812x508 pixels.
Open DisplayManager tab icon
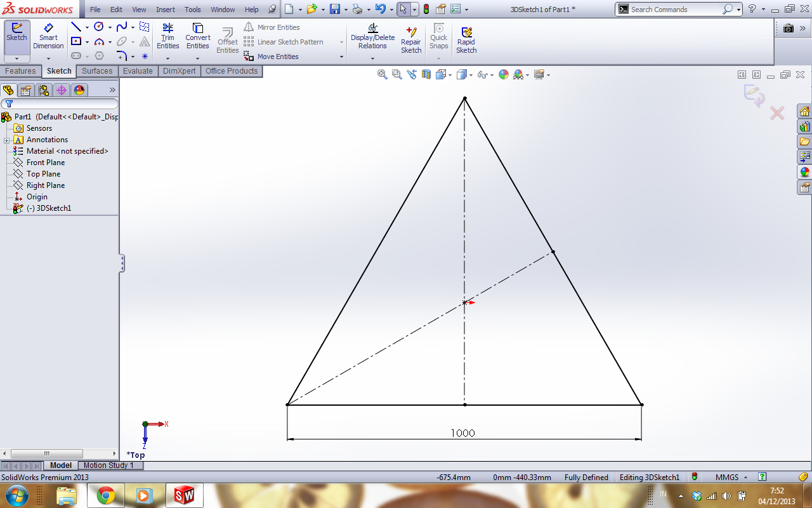point(79,90)
